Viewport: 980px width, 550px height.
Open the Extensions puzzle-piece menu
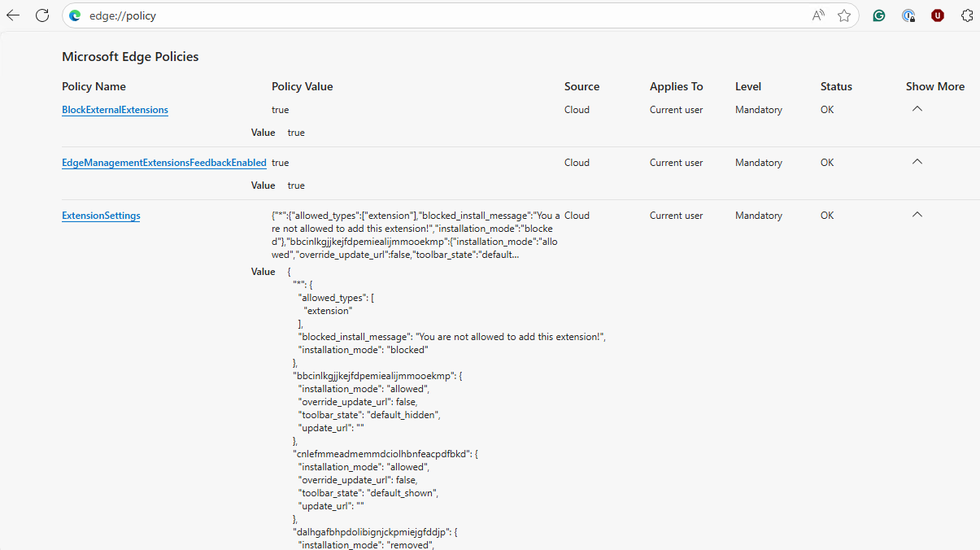click(967, 15)
